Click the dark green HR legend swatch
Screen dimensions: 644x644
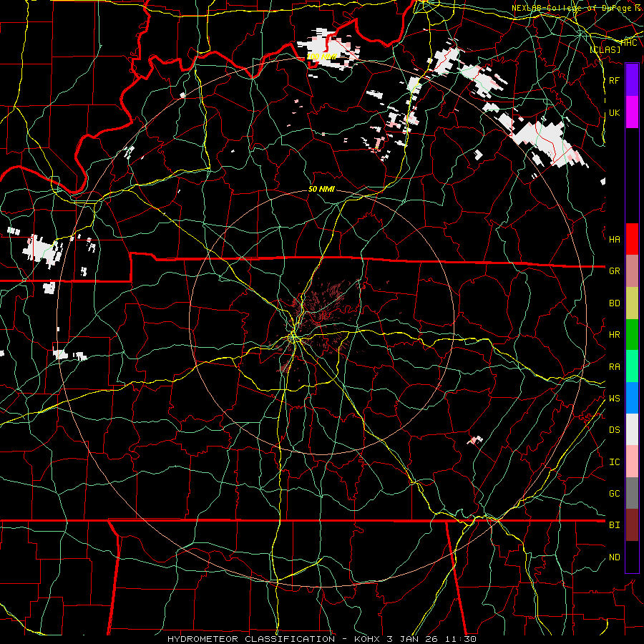[632, 334]
